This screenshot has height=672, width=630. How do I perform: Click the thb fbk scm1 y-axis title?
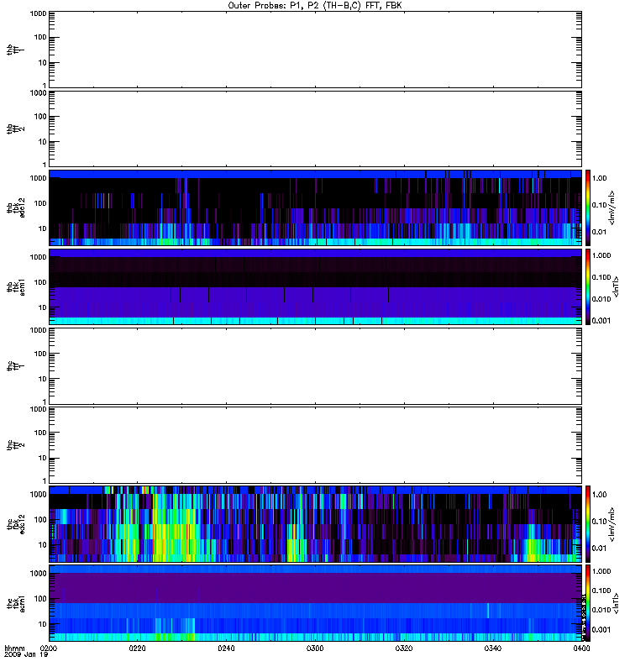(x=15, y=286)
